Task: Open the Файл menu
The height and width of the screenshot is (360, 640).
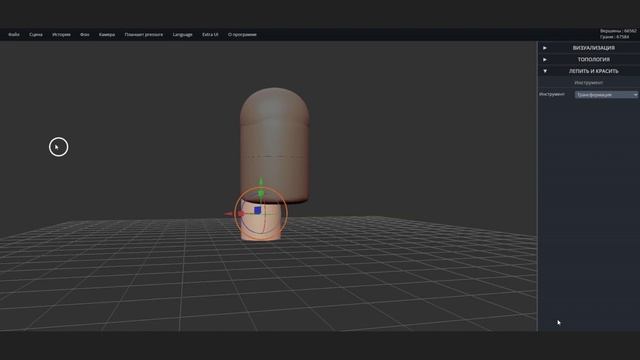Action: click(14, 35)
